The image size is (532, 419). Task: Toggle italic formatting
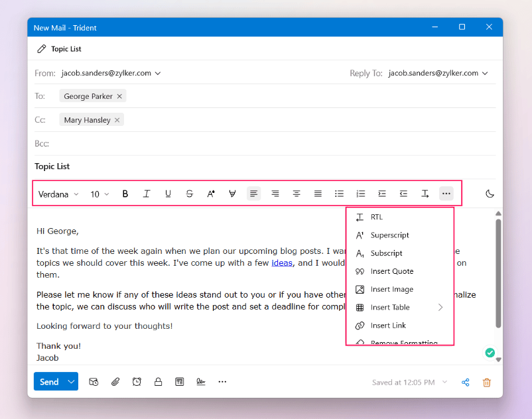[147, 194]
